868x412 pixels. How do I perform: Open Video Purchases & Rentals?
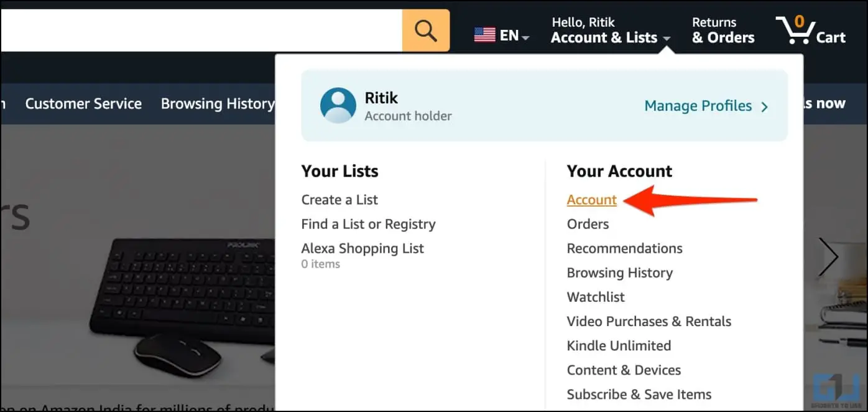click(649, 321)
